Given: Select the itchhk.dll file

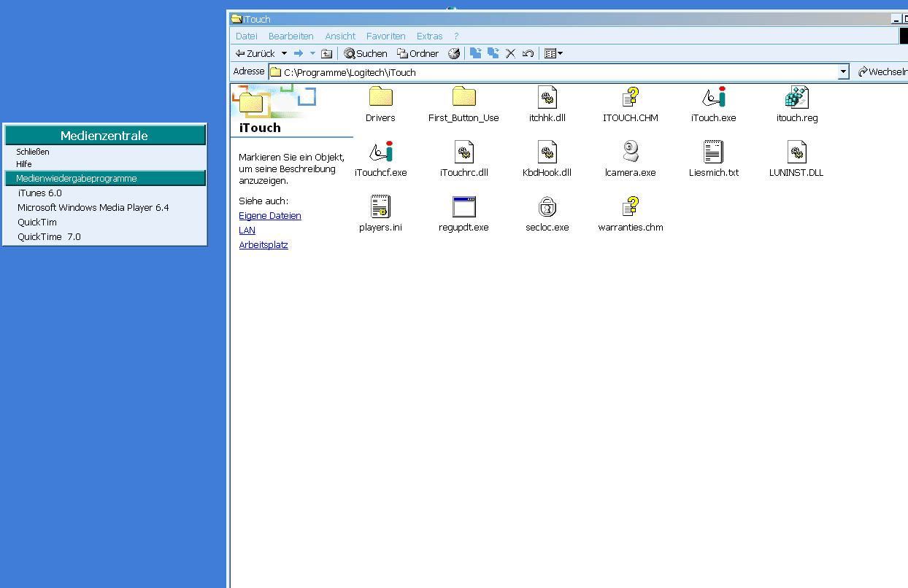Looking at the screenshot, I should coord(547,104).
